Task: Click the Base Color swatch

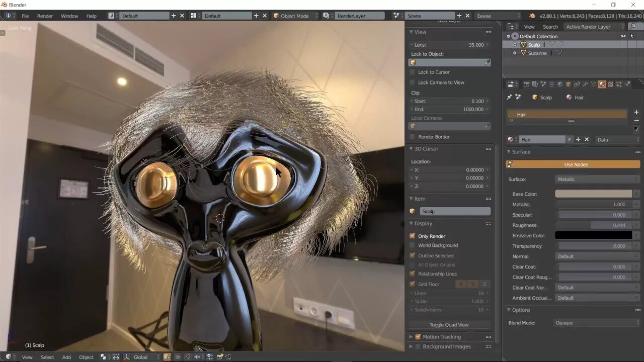Action: (593, 194)
